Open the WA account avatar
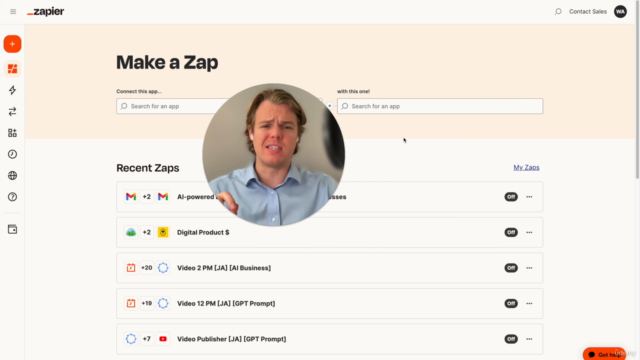Screen dimensions: 640x360 click(620, 11)
